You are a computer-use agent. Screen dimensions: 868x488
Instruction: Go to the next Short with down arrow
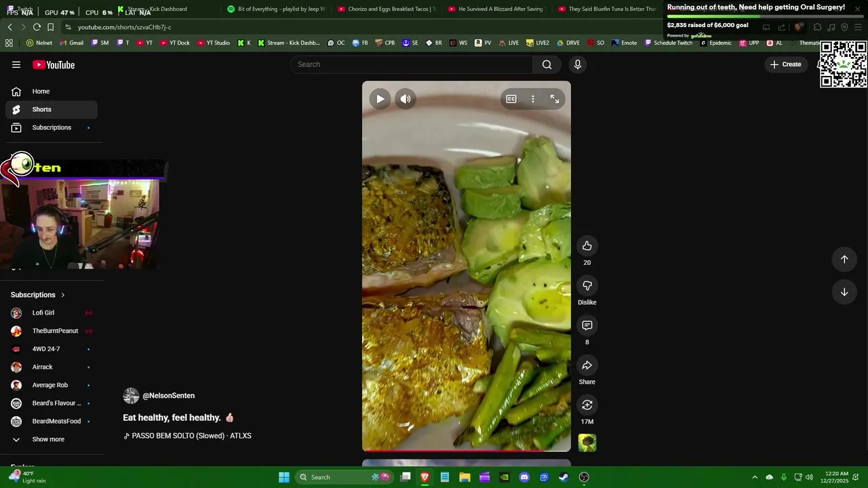(844, 292)
